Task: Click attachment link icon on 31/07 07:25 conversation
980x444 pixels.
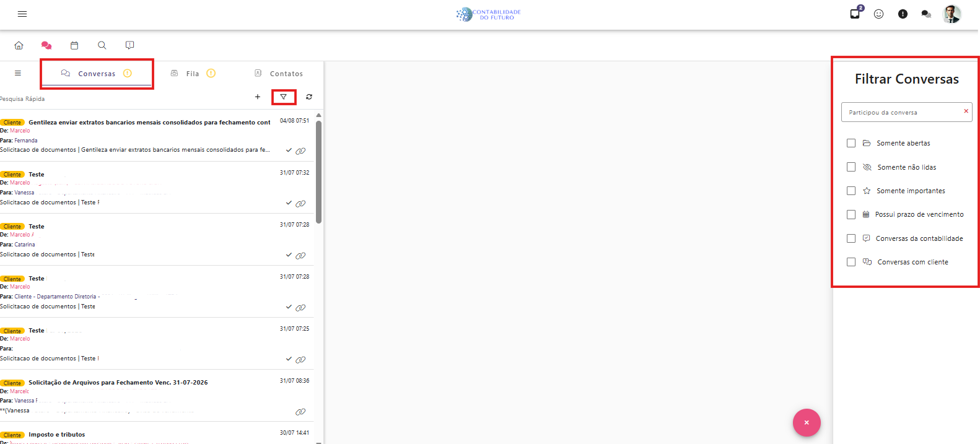Action: click(x=300, y=359)
